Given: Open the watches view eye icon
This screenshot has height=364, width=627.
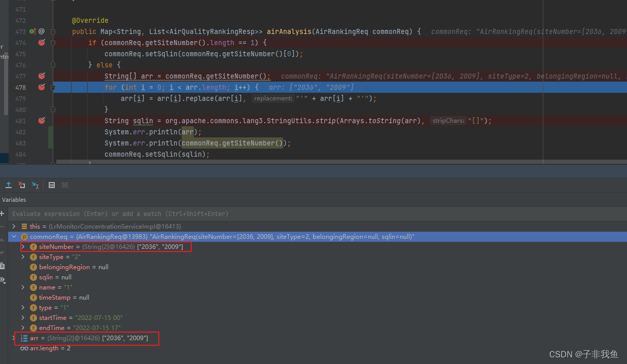Looking at the screenshot, I should (2, 279).
